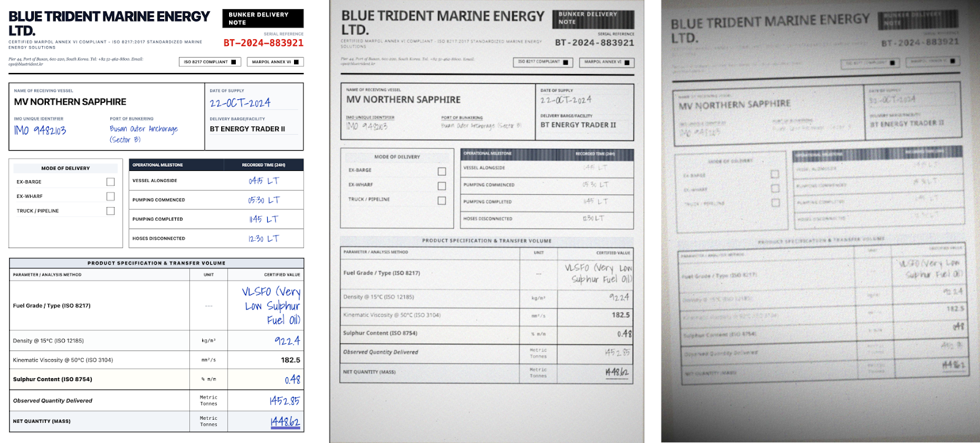The width and height of the screenshot is (980, 443).
Task: Click VLSFO fuel grade value in the gray scanned copy
Action: click(x=599, y=273)
